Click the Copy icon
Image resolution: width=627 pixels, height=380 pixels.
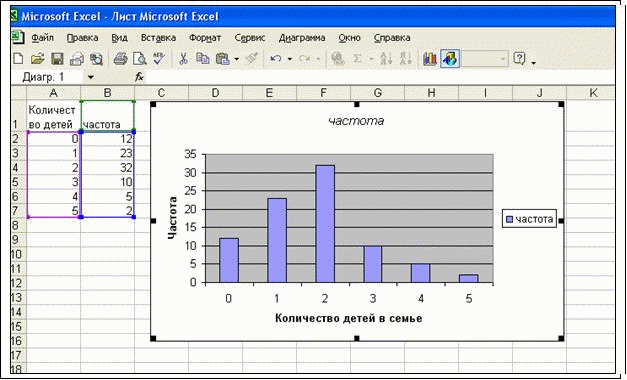(x=203, y=59)
